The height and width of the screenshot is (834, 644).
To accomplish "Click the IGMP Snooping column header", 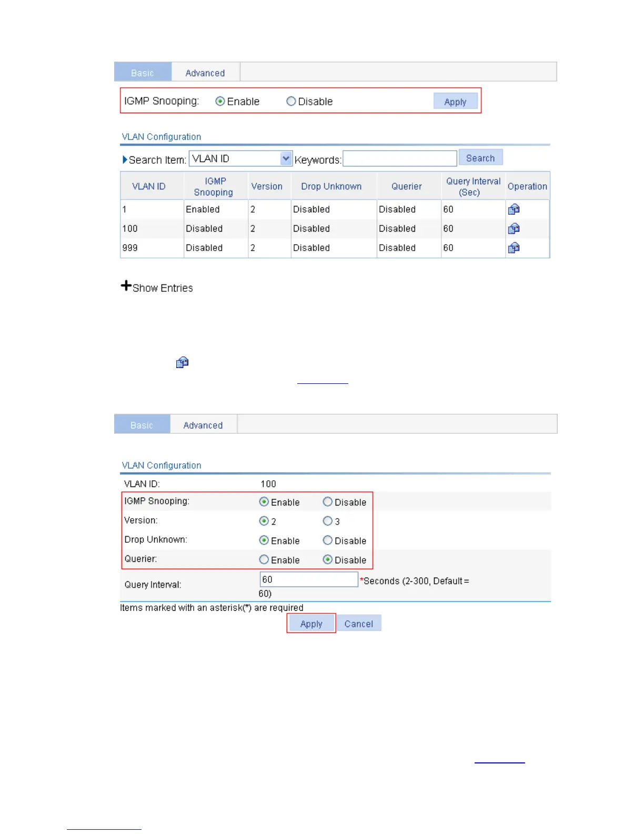I will point(216,186).
